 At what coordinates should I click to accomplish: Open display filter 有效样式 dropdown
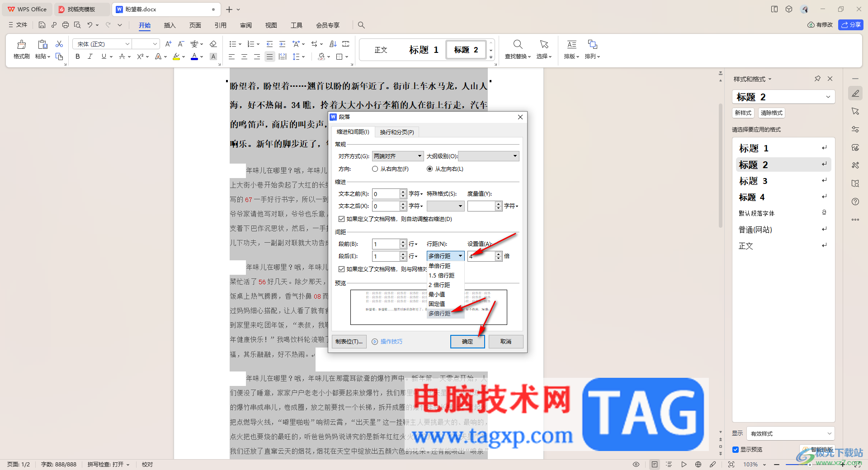click(x=790, y=433)
